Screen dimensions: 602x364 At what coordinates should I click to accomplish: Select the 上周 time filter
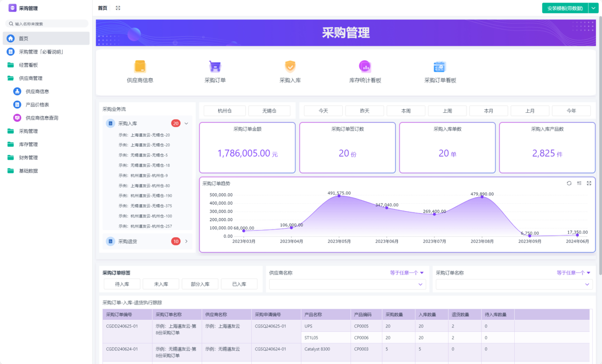tap(447, 111)
